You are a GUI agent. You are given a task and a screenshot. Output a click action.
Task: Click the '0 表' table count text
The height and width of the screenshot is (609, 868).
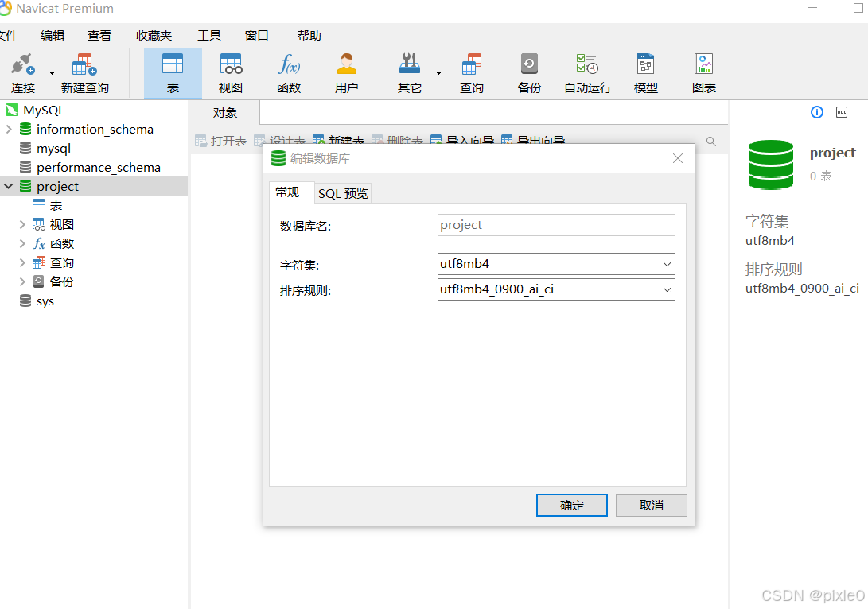[821, 176]
